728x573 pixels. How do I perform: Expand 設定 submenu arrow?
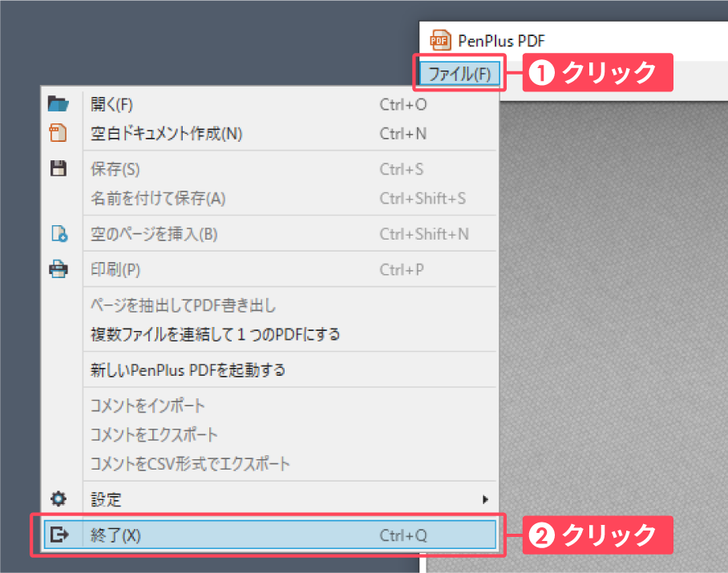(x=485, y=499)
